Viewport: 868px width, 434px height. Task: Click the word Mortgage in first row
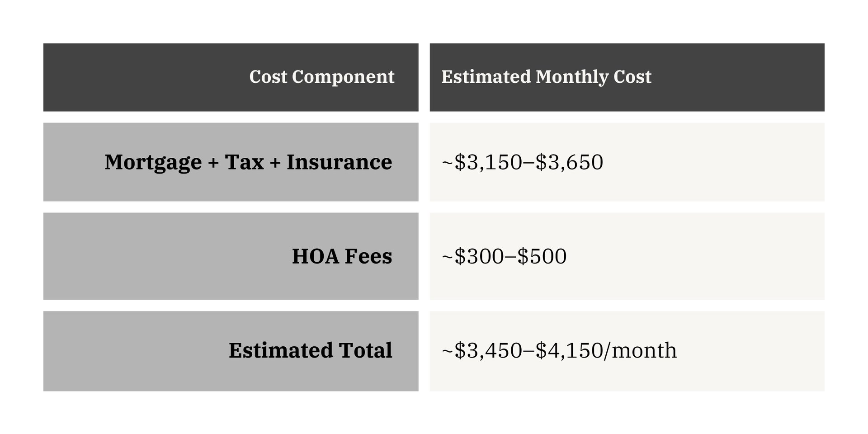coord(153,162)
